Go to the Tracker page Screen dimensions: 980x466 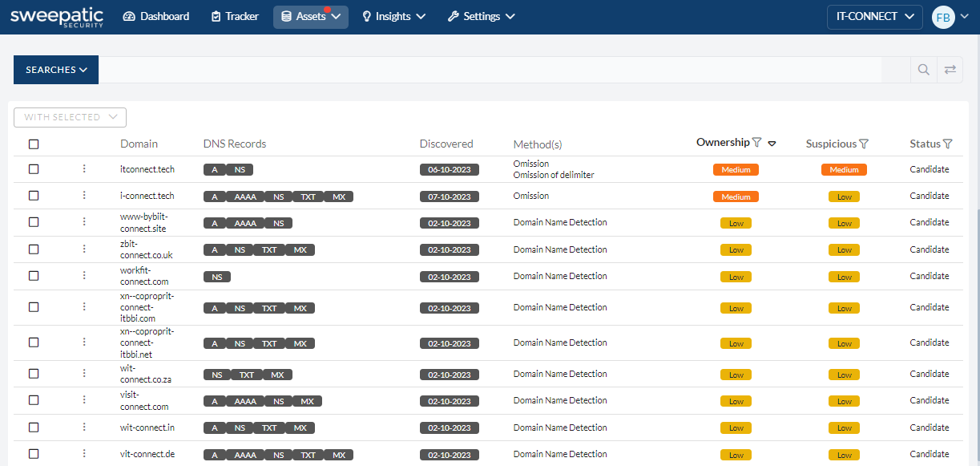click(x=234, y=17)
